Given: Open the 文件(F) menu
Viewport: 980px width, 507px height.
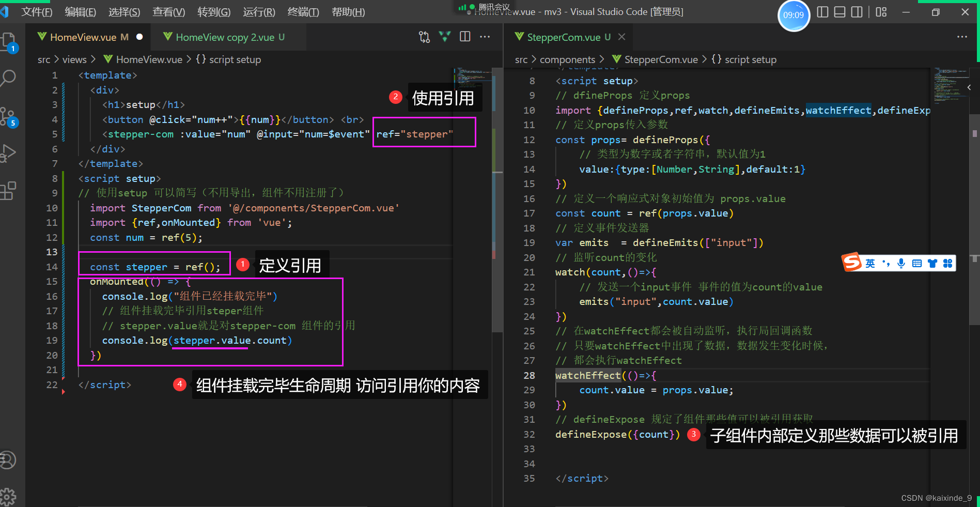Looking at the screenshot, I should (x=37, y=12).
